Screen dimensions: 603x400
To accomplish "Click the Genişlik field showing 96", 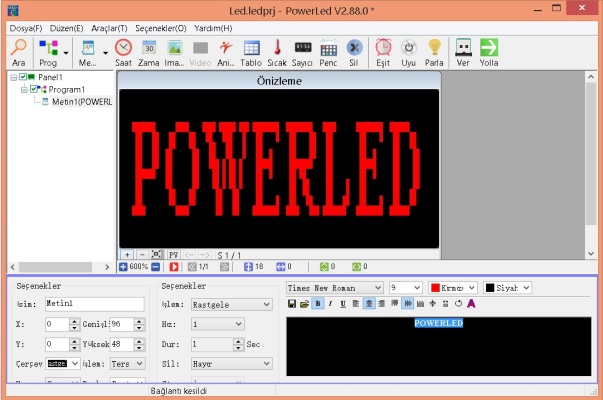I will (x=122, y=324).
